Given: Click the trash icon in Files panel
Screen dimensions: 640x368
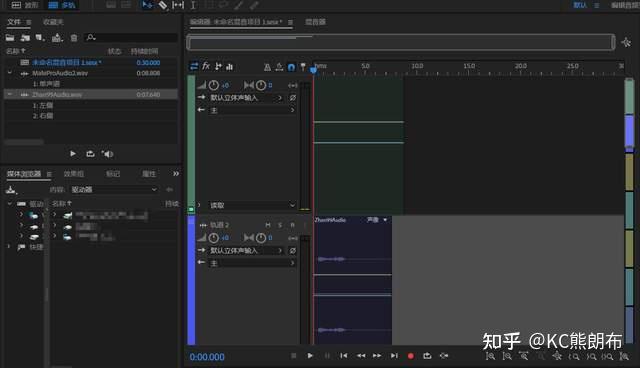Looking at the screenshot, I should [74, 38].
